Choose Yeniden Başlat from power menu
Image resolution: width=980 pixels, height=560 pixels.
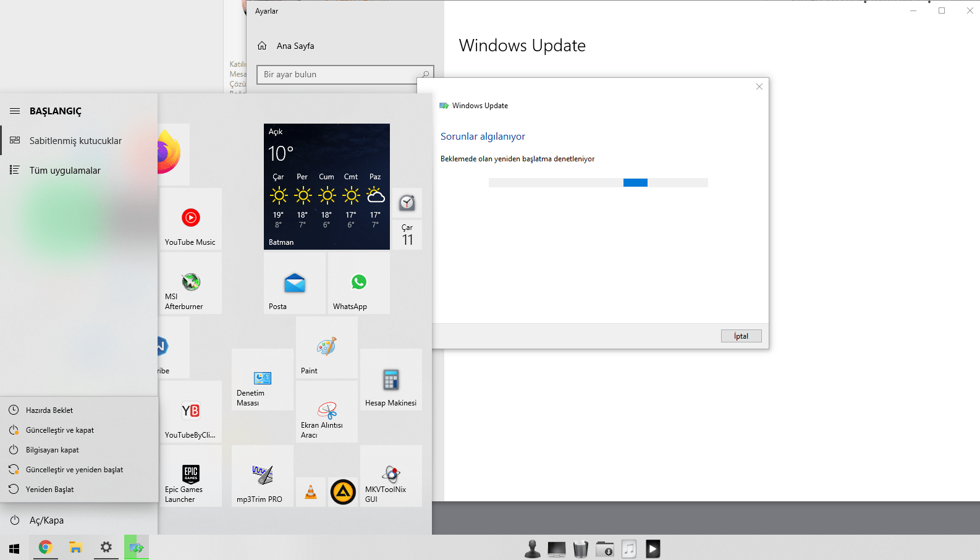coord(79,490)
